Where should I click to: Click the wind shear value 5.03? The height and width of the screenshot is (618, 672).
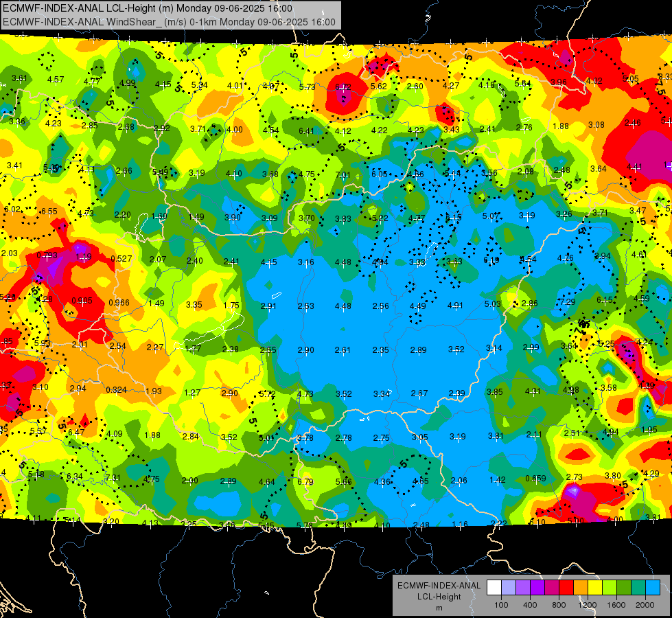click(493, 304)
